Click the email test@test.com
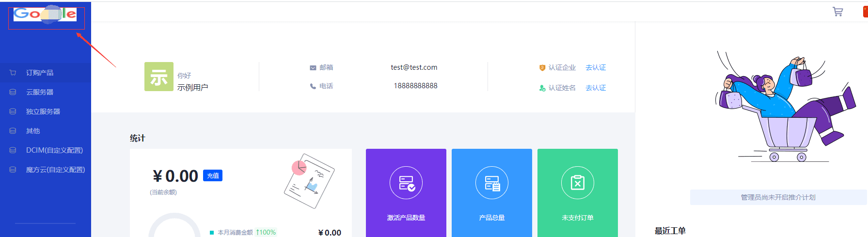This screenshot has width=868, height=237. (x=414, y=67)
